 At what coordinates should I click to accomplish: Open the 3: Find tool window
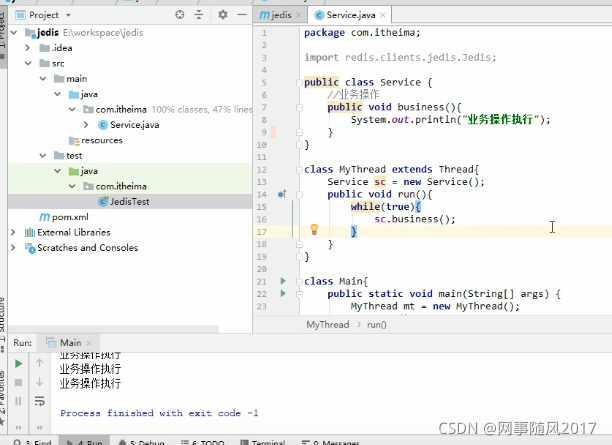(x=32, y=442)
